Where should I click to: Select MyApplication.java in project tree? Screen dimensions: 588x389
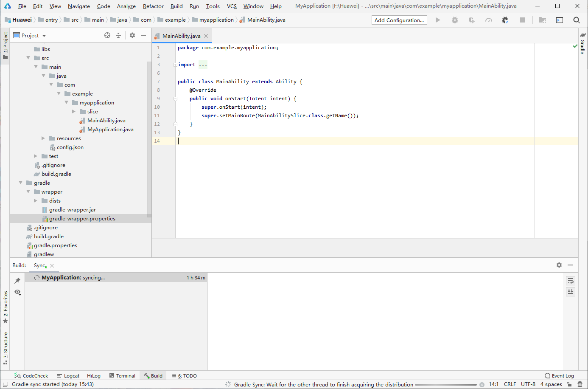click(x=110, y=129)
